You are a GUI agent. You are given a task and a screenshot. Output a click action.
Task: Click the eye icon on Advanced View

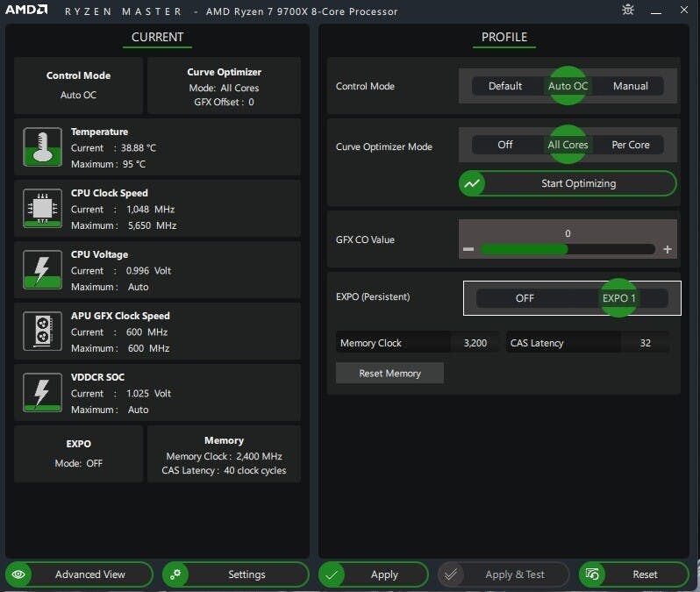(18, 574)
